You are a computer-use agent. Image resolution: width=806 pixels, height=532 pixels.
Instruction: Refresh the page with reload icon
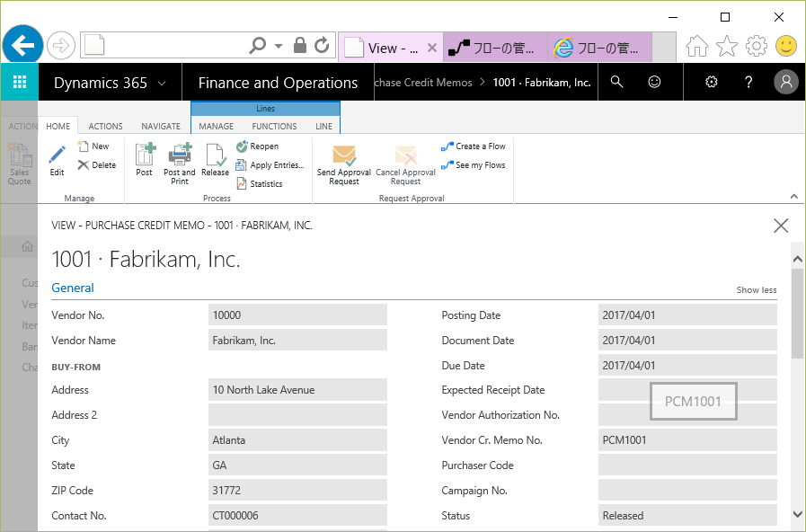322,45
